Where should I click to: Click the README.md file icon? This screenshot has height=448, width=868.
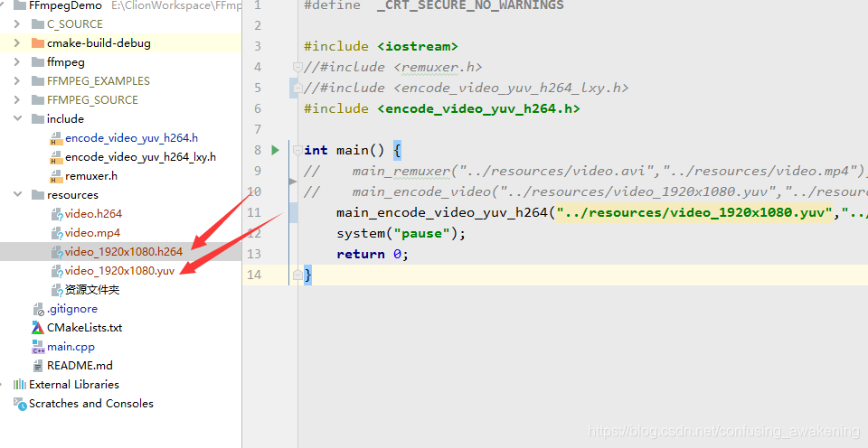coord(38,366)
